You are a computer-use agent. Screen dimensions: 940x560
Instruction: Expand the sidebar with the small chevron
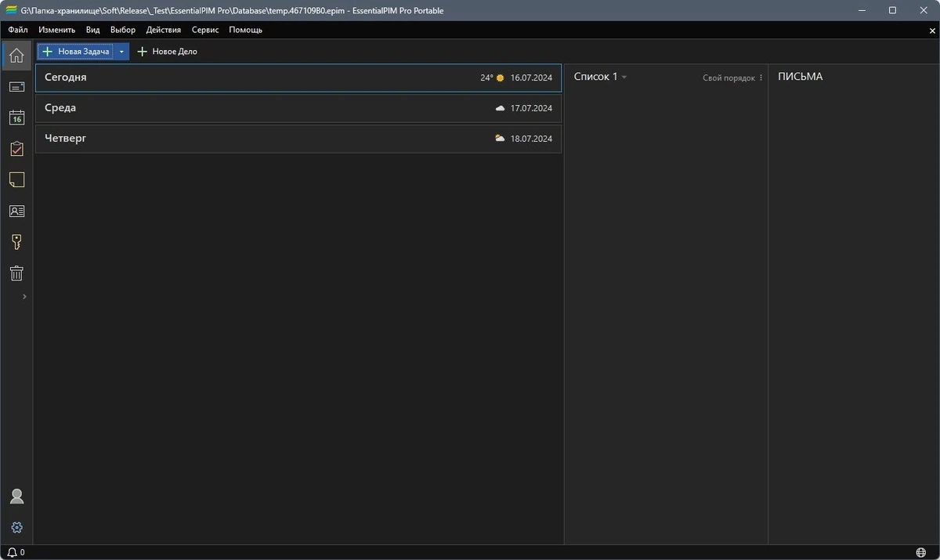pyautogui.click(x=24, y=297)
